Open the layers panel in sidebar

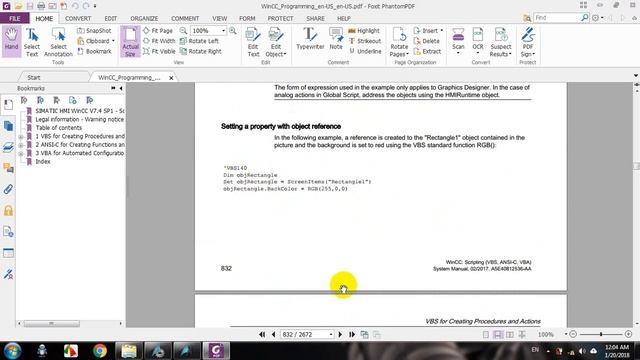(8, 147)
